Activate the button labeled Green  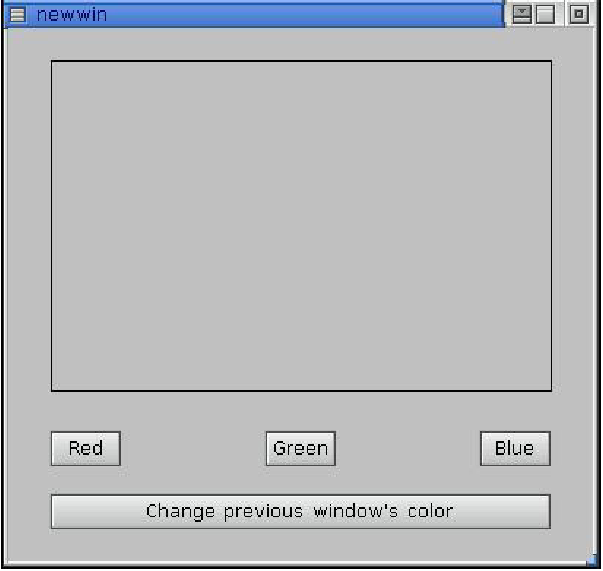pyautogui.click(x=301, y=448)
